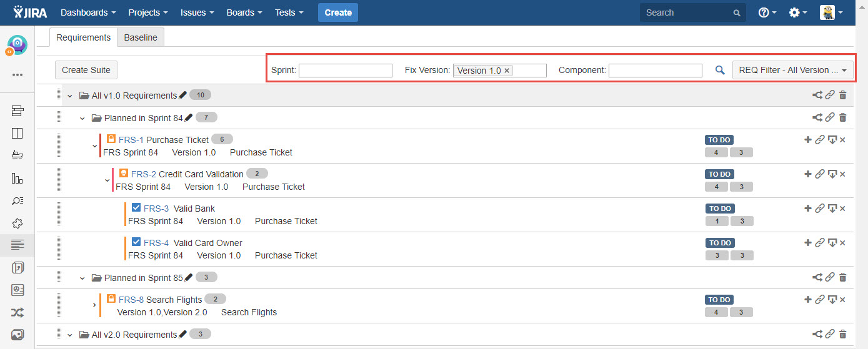Click the header Search box

pyautogui.click(x=692, y=12)
